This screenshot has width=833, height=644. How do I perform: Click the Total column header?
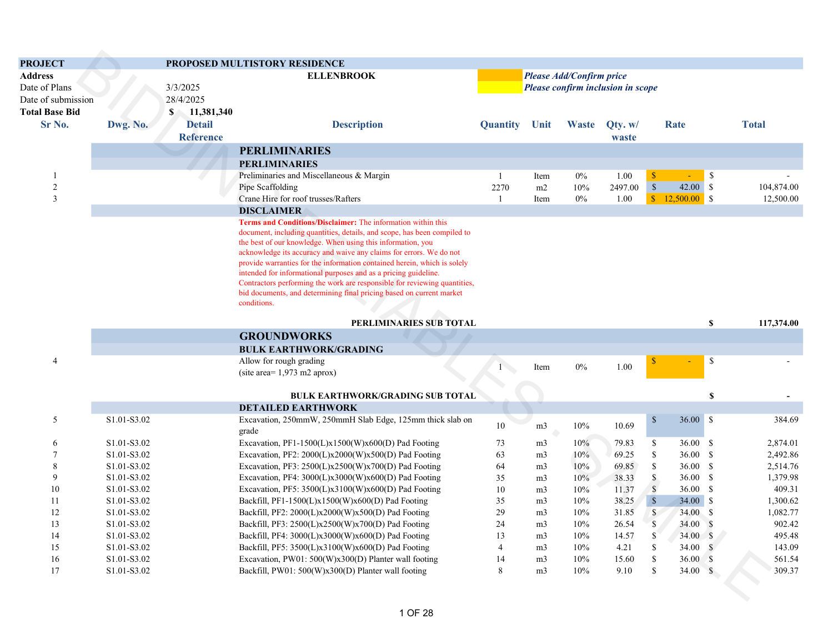tap(753, 124)
